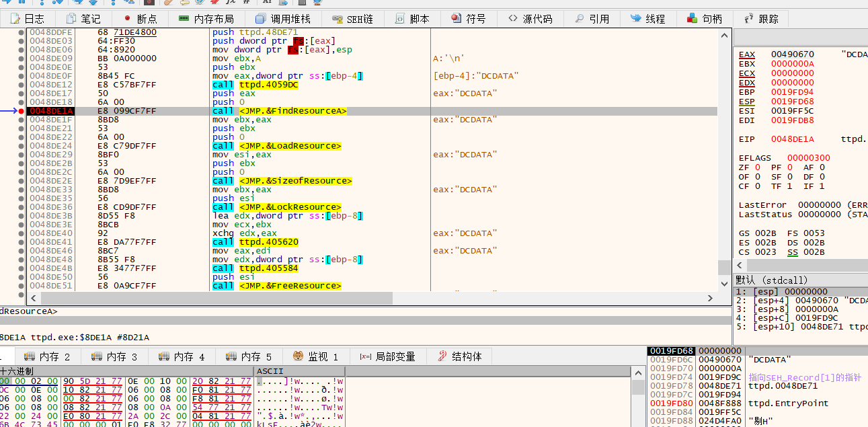Viewport: 868px width, 427px height.
Task: Select the EAX register value 00490670
Action: [792, 54]
